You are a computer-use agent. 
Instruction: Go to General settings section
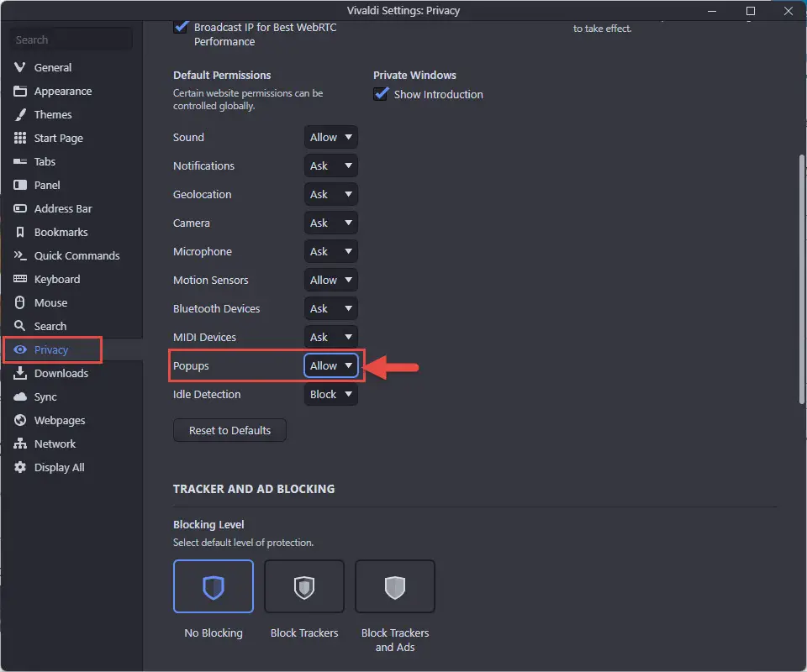coord(53,67)
